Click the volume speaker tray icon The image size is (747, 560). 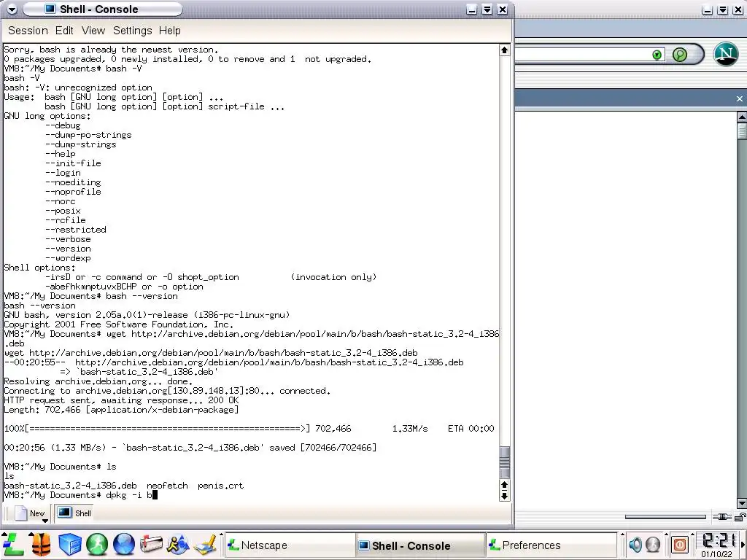pos(635,545)
